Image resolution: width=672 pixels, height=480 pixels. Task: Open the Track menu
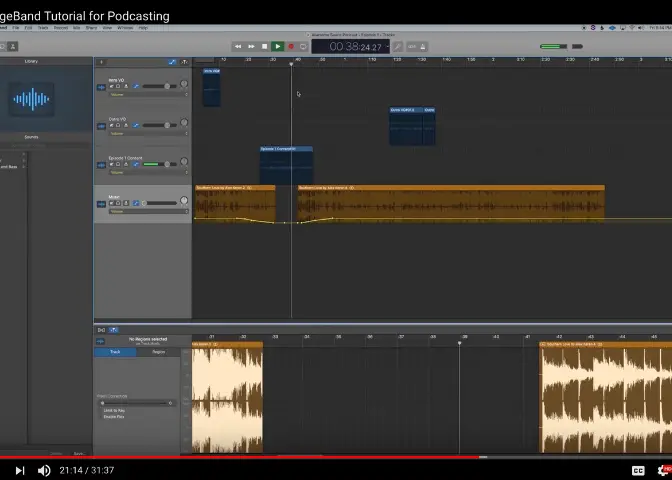43,28
